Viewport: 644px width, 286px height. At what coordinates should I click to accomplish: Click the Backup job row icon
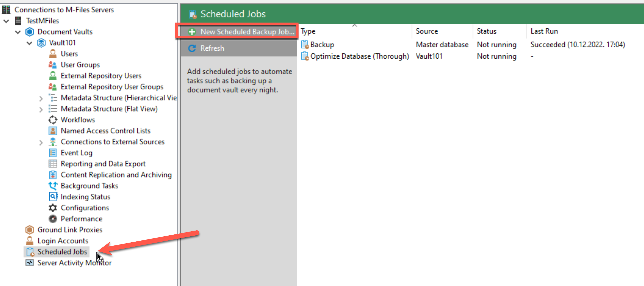pos(305,44)
